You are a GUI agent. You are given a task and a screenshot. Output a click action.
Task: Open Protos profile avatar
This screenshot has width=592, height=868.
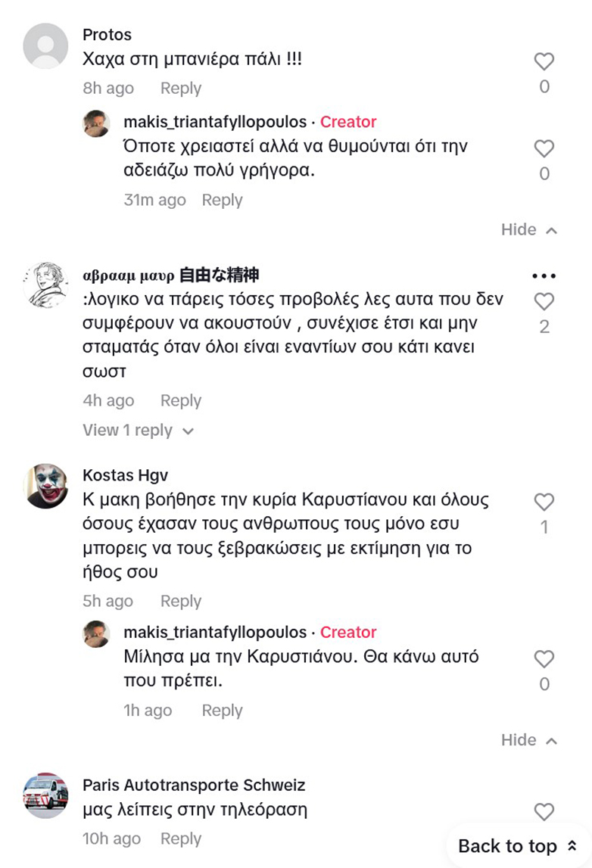45,46
